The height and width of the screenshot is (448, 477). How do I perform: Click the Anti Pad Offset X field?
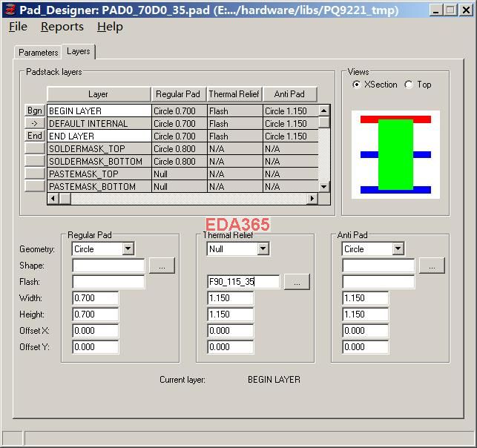click(x=366, y=331)
